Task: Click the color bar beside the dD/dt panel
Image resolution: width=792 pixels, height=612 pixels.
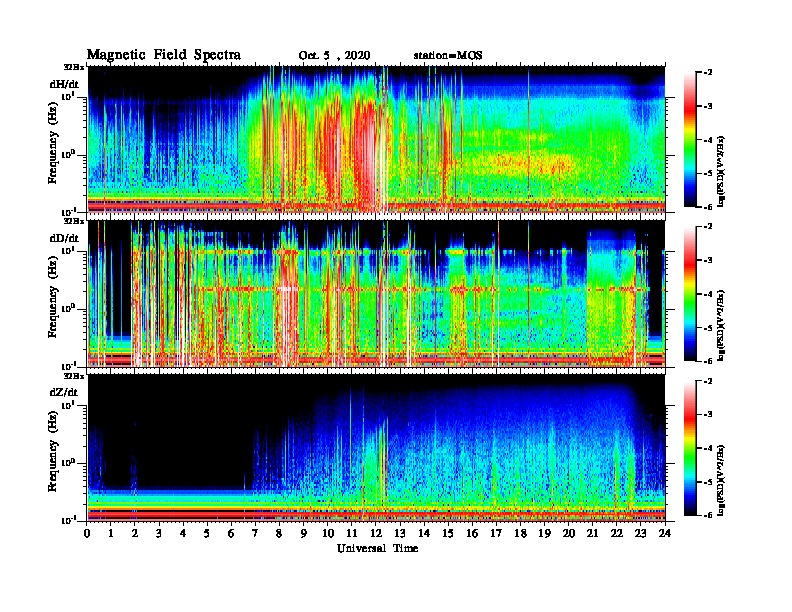Action: 690,294
